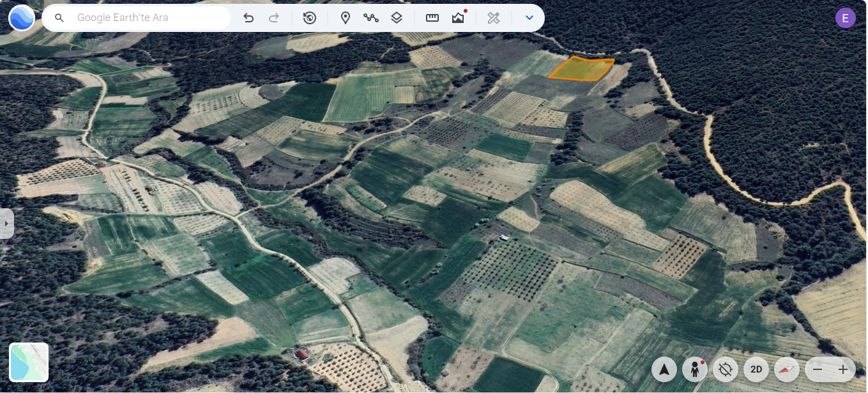This screenshot has height=393, width=868.
Task: Activate Street View pegman button
Action: click(x=695, y=369)
